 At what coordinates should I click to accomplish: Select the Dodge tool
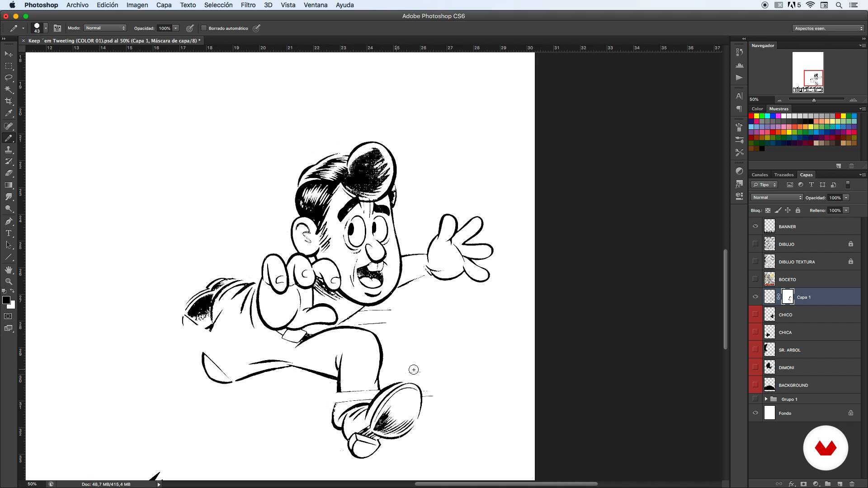(9, 209)
